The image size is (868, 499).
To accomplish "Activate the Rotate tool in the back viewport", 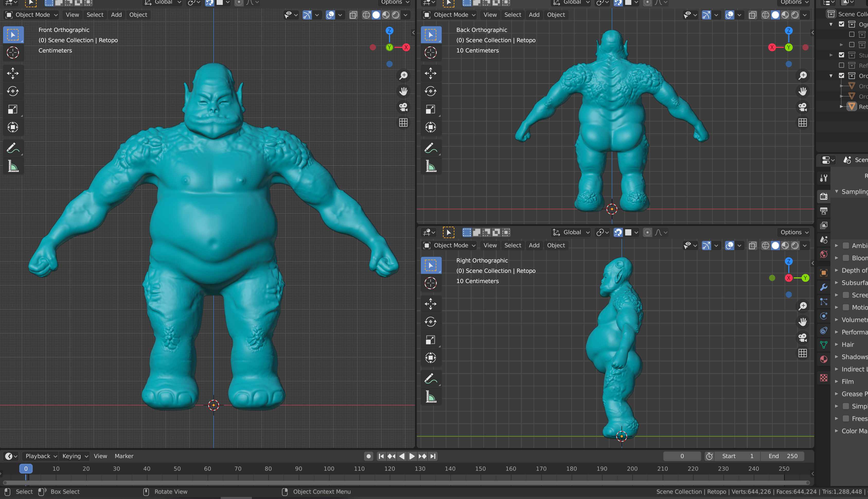I will [431, 91].
